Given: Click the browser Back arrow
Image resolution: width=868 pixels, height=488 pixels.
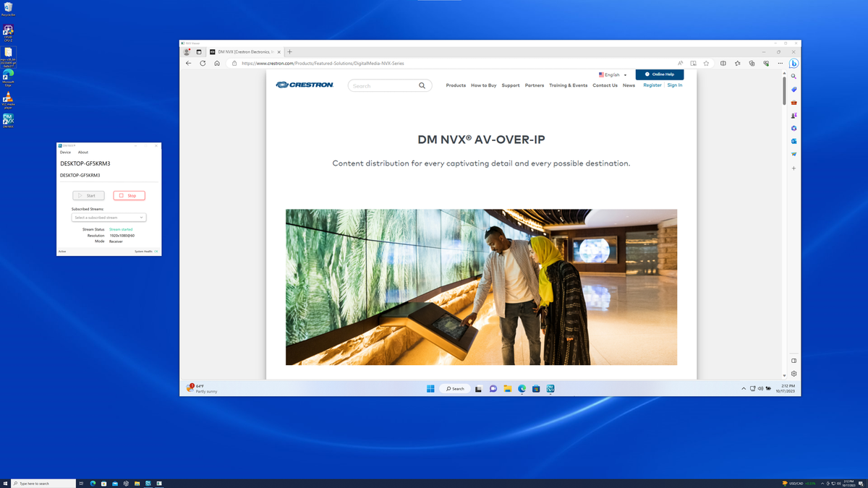Looking at the screenshot, I should [189, 64].
